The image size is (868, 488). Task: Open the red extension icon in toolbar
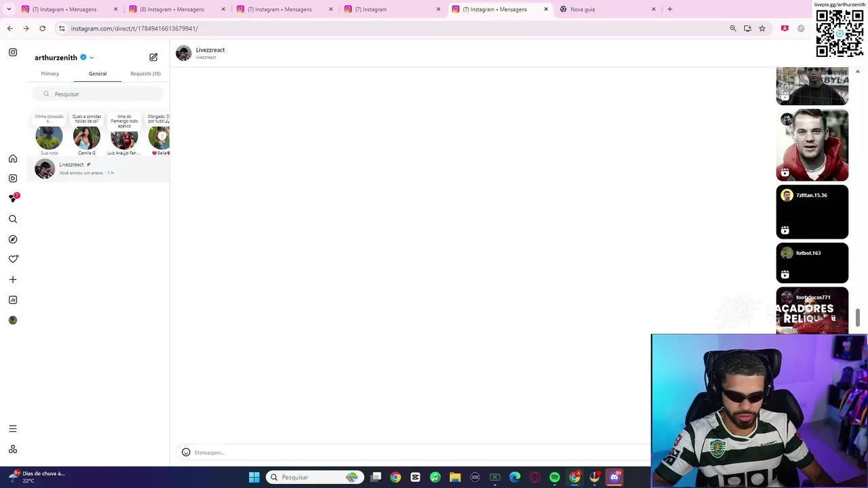coord(785,28)
